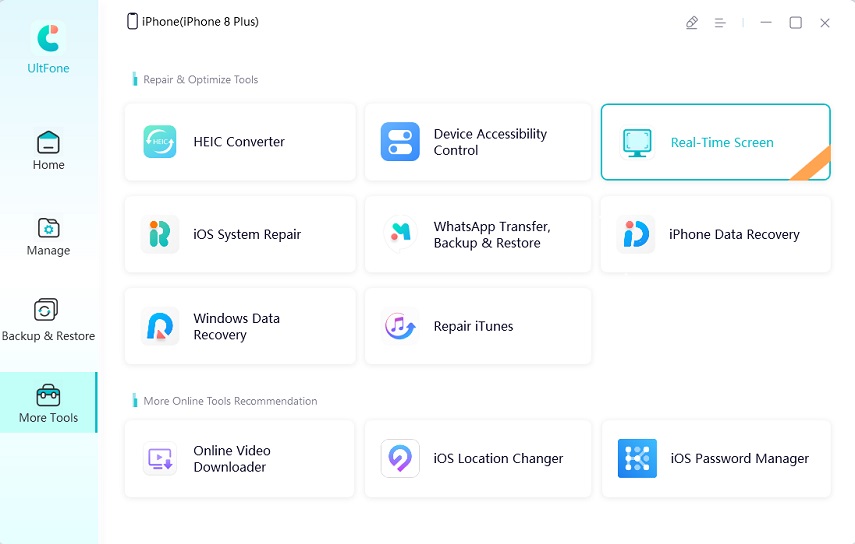
Task: Launch Device Accessibility Control text
Action: click(490, 142)
